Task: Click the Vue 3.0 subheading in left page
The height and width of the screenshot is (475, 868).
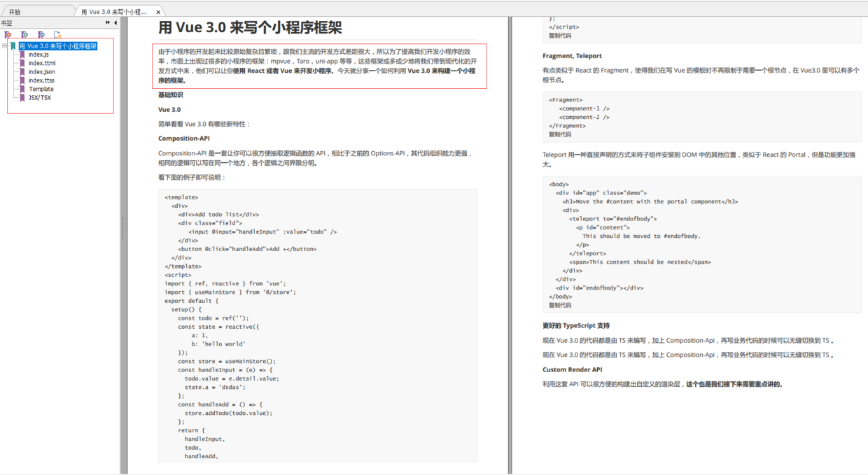Action: pyautogui.click(x=169, y=109)
